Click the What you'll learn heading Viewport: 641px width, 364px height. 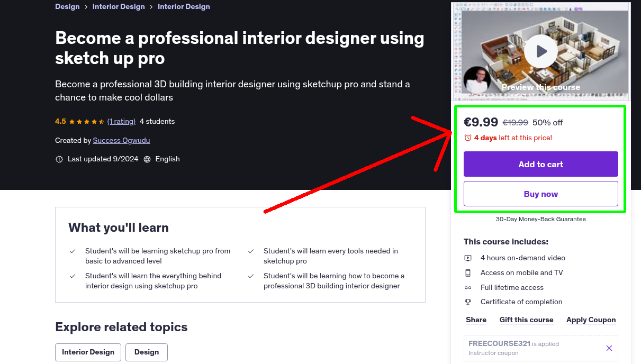point(119,228)
